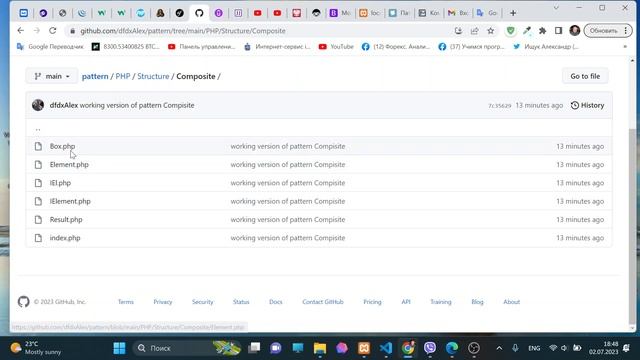Click the file icon beside index.php
640x360 pixels.
tap(38, 238)
